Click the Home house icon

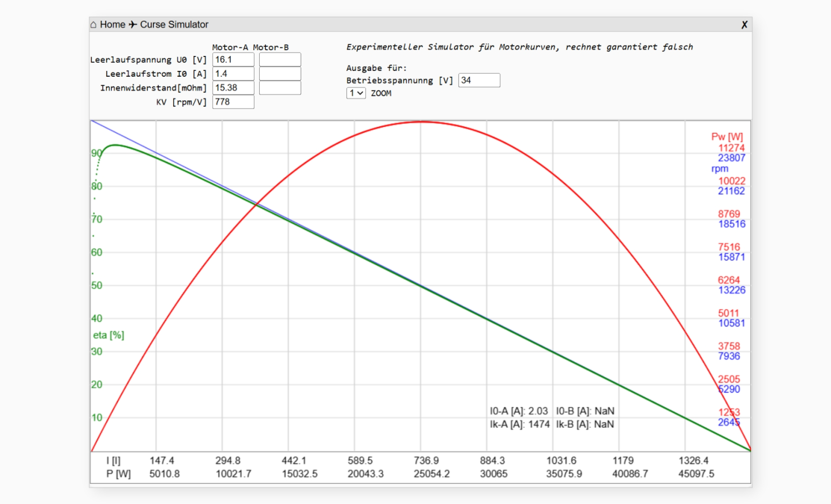click(93, 25)
